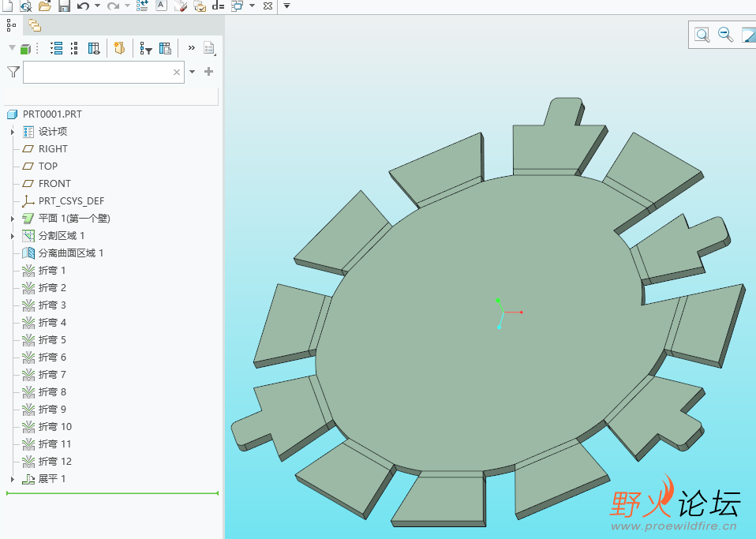Select the 折弯 12 bend feature

[x=54, y=462]
